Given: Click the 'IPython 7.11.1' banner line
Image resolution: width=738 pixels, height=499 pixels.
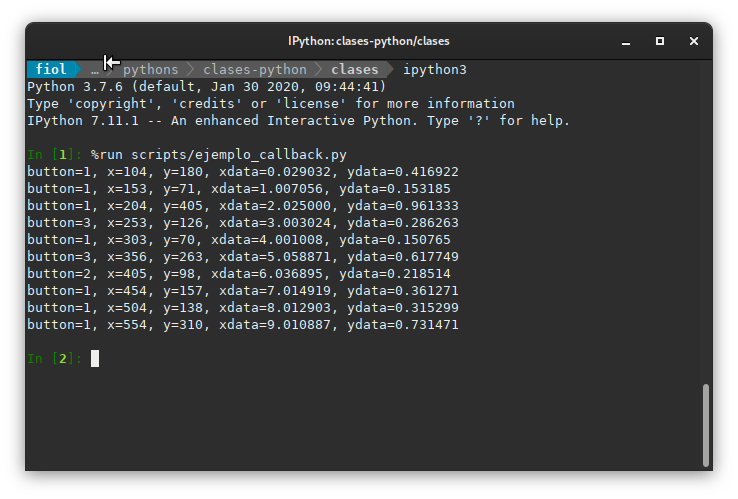Looking at the screenshot, I should (298, 121).
